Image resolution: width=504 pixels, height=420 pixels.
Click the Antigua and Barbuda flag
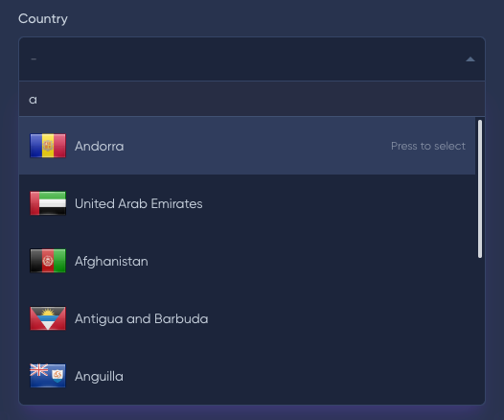point(48,318)
